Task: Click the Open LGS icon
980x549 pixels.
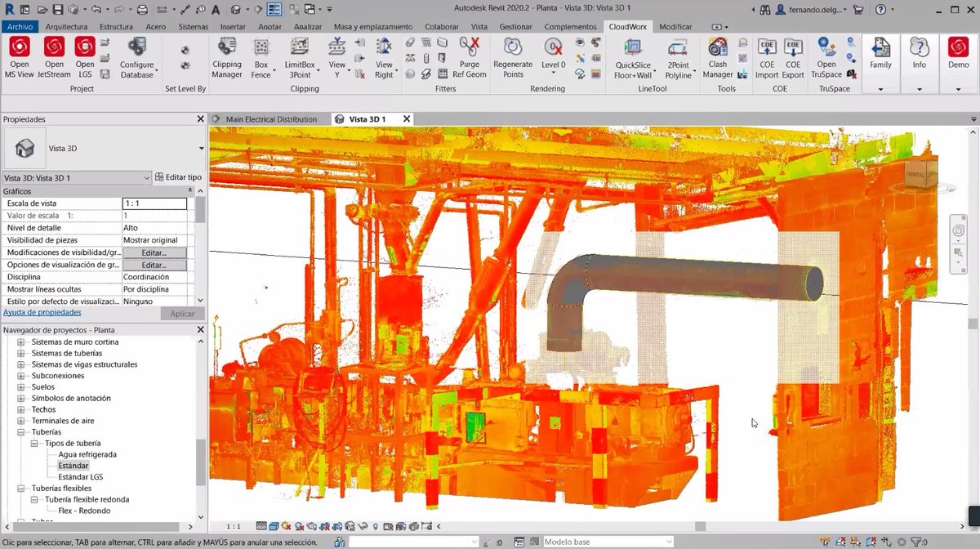Action: tap(84, 57)
